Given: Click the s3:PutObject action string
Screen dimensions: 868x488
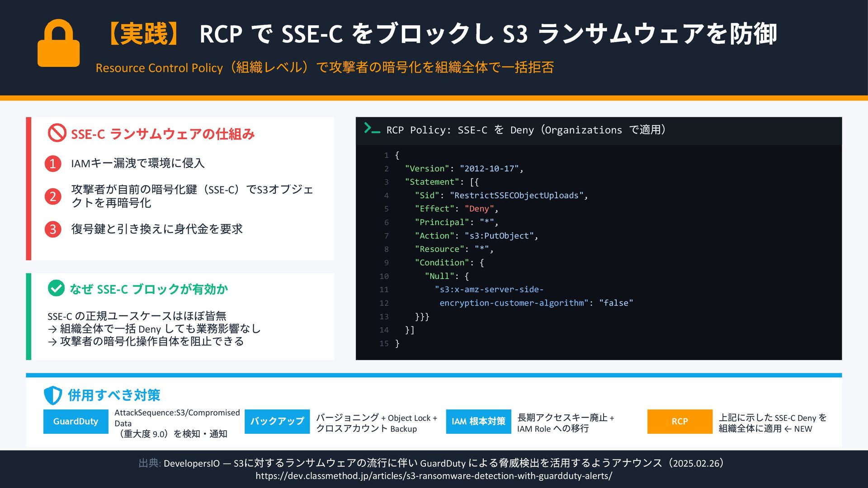Looking at the screenshot, I should (499, 236).
